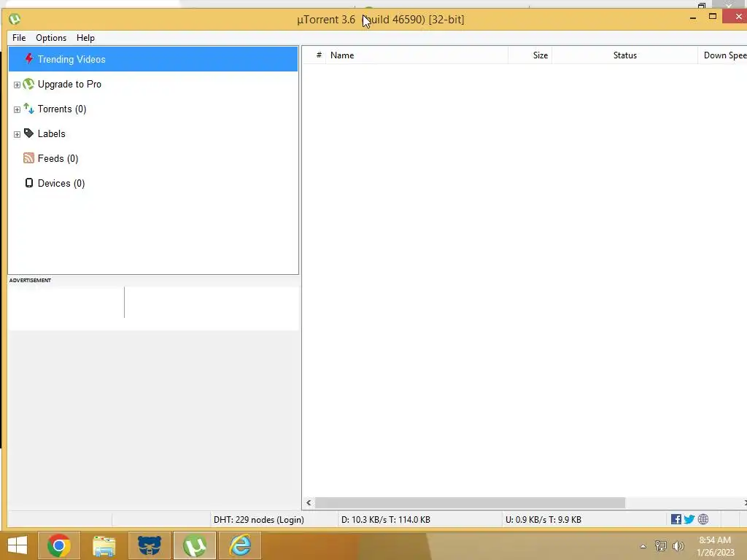Sort by the # column header
Viewport: 747px width, 560px height.
pyautogui.click(x=319, y=55)
